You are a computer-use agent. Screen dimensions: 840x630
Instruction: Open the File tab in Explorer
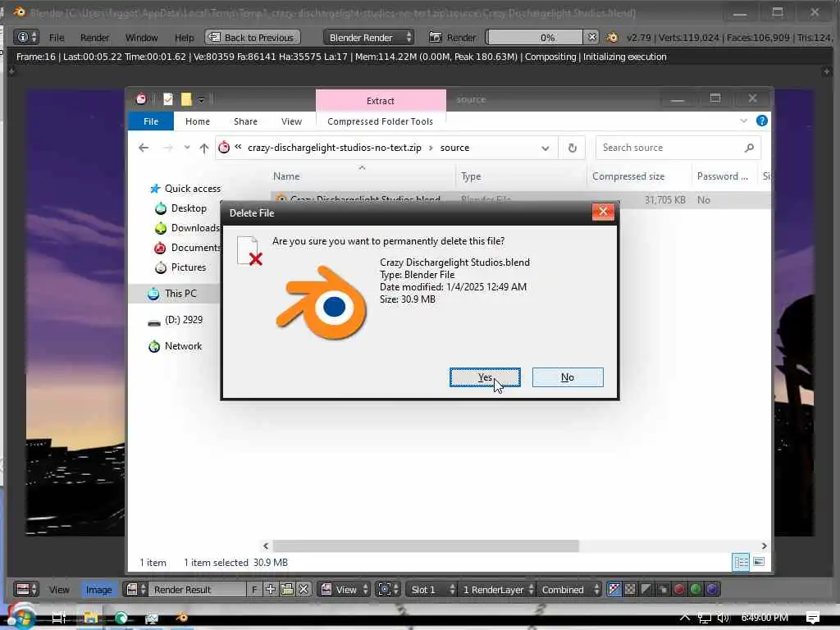[x=151, y=121]
